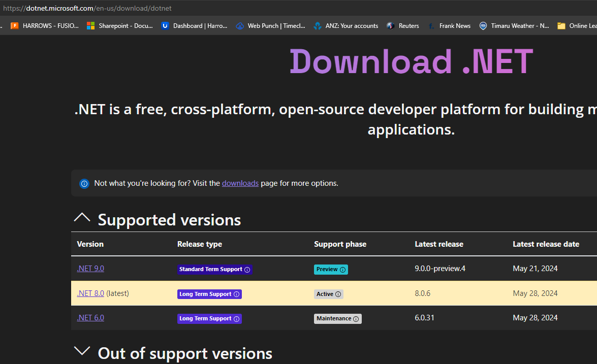Click the Long Term Support badge for .NET 8.0
Image resolution: width=597 pixels, height=364 pixels.
[209, 294]
